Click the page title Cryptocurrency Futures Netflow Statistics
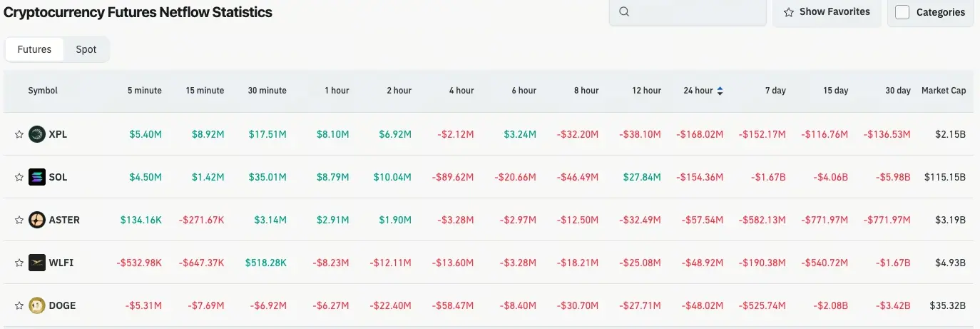 click(x=138, y=12)
